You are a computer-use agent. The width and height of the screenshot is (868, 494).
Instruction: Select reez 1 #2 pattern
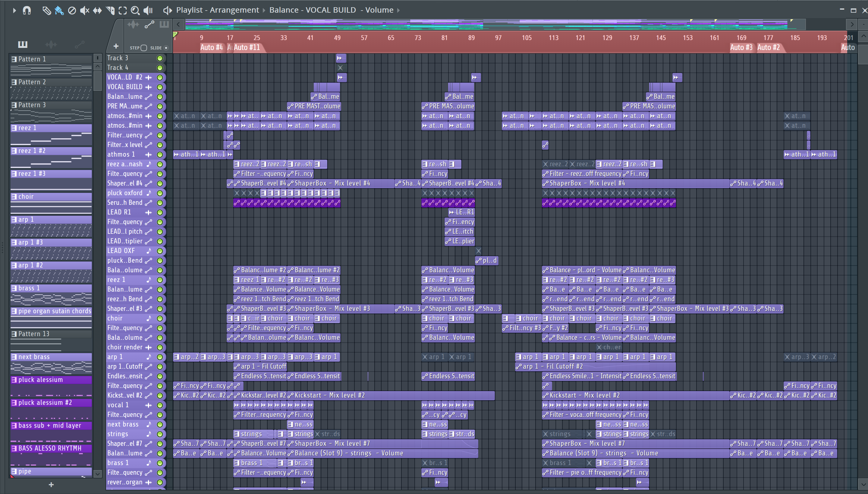(x=51, y=151)
